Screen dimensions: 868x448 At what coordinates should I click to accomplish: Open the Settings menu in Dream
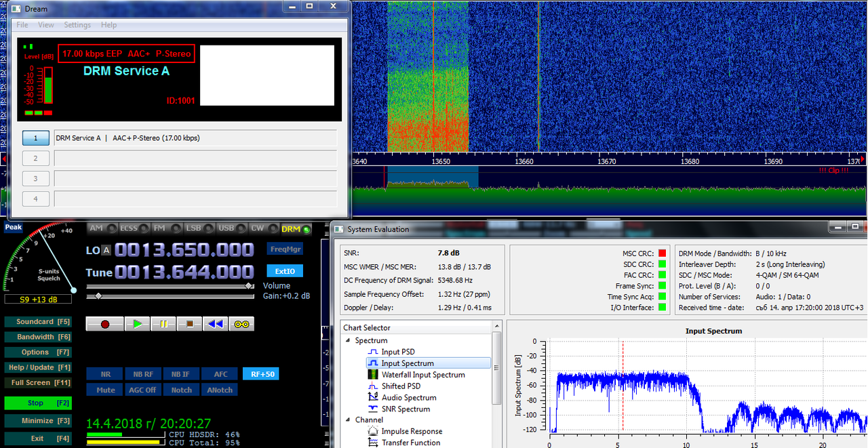pyautogui.click(x=77, y=25)
